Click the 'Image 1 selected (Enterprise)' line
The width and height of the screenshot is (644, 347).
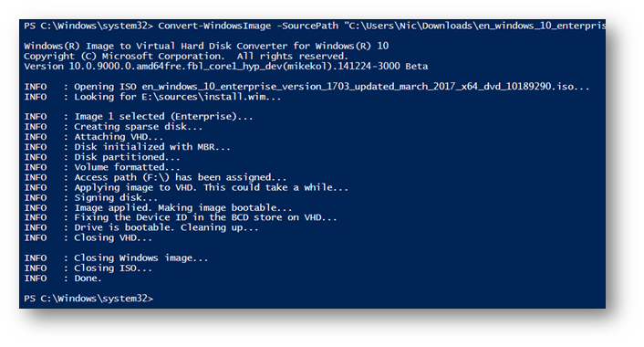click(x=139, y=117)
